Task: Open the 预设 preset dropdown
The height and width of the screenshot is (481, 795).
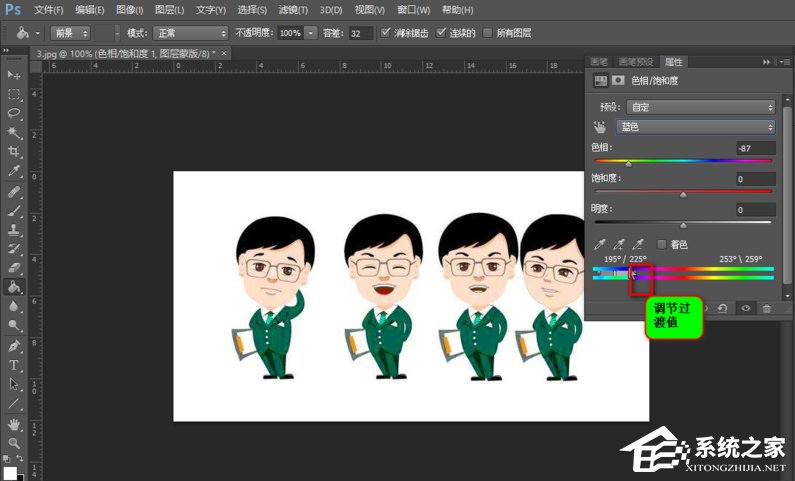Action: tap(701, 107)
